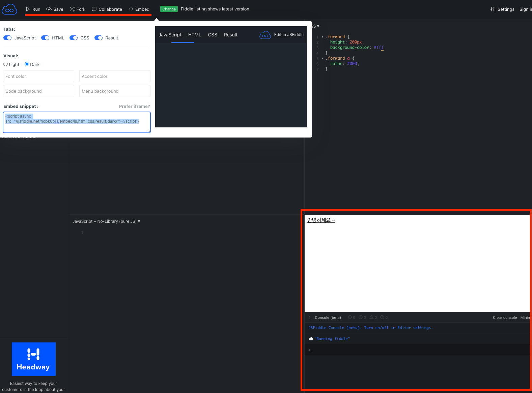Save the fiddle
The width and height of the screenshot is (532, 393).
[x=55, y=9]
